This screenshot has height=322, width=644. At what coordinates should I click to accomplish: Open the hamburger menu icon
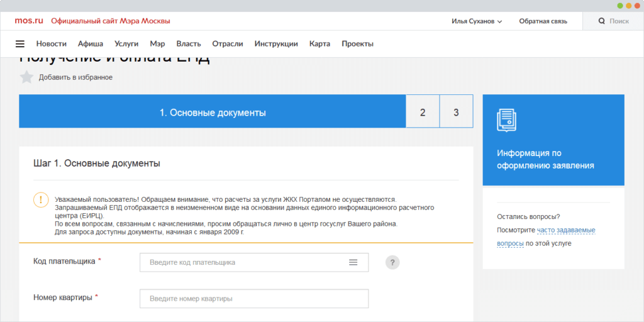point(20,44)
